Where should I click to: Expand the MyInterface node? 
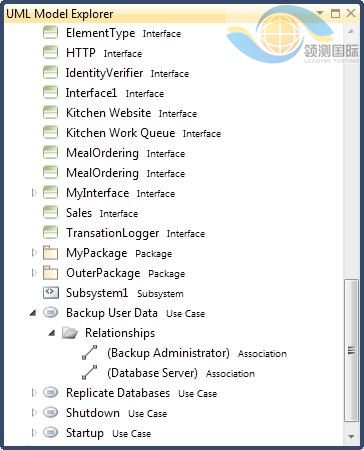tap(34, 193)
